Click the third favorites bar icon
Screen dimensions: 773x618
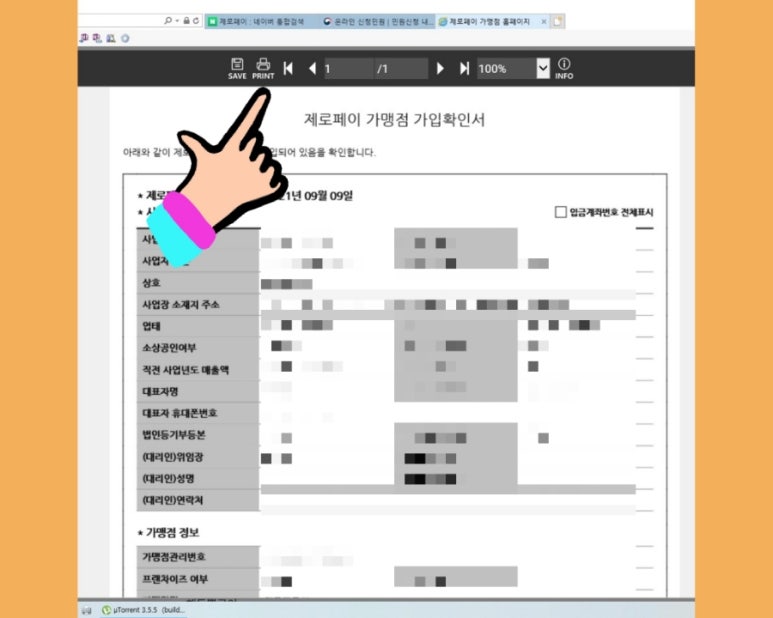coord(111,38)
